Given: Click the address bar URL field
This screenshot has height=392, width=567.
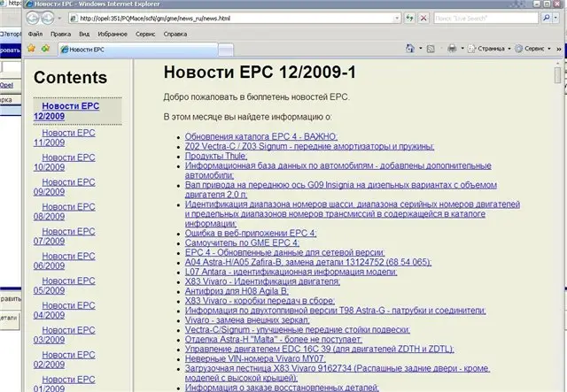Looking at the screenshot, I should 230,18.
